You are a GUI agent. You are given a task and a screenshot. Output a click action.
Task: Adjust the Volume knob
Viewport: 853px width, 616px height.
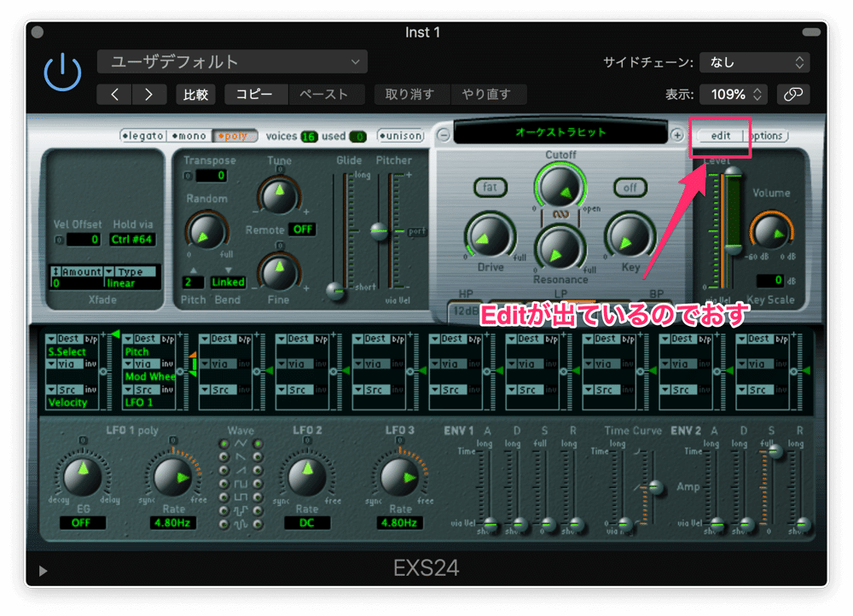[770, 231]
